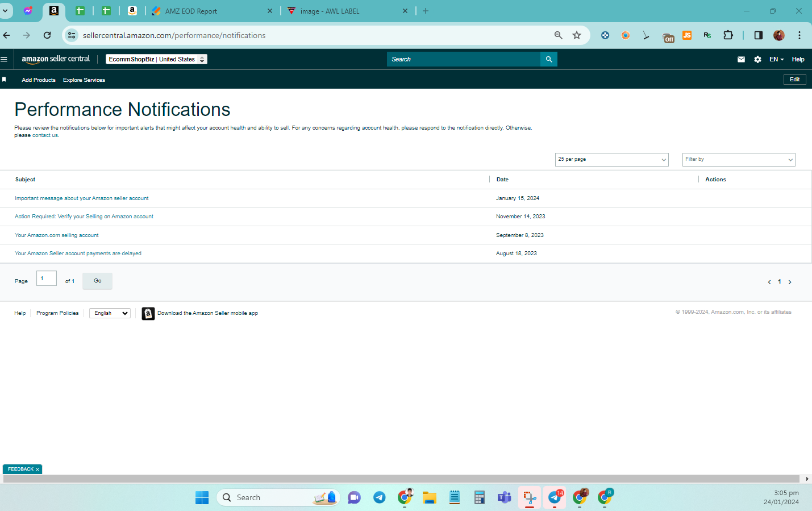Click the Amazon Seller Central logo

pos(56,59)
